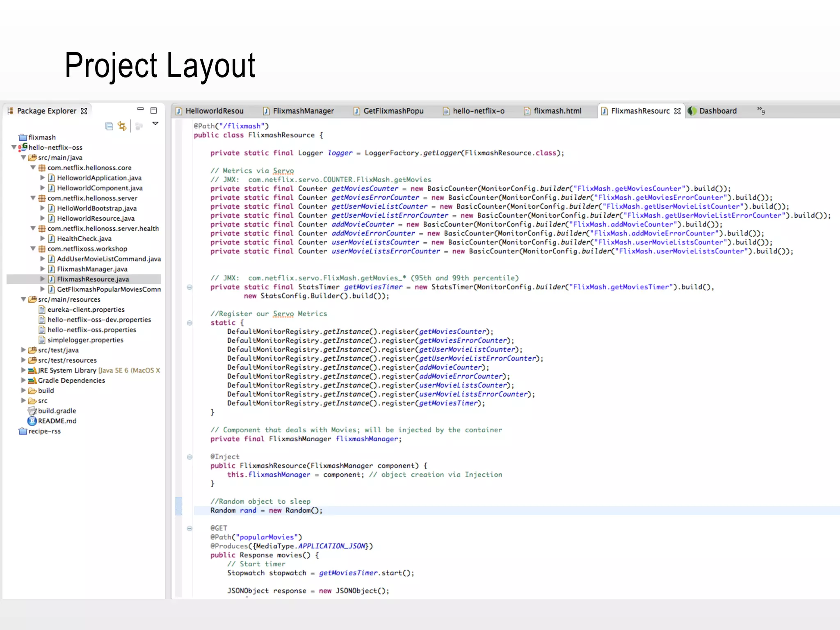The image size is (840, 630).
Task: Click the highlighted Random rand line
Action: tap(517, 510)
